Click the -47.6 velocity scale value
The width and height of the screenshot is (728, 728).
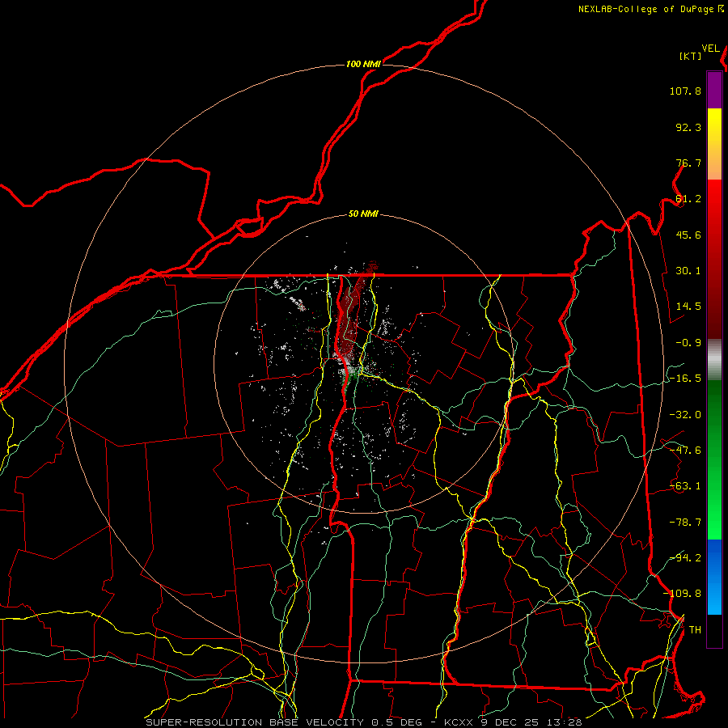coord(685,451)
